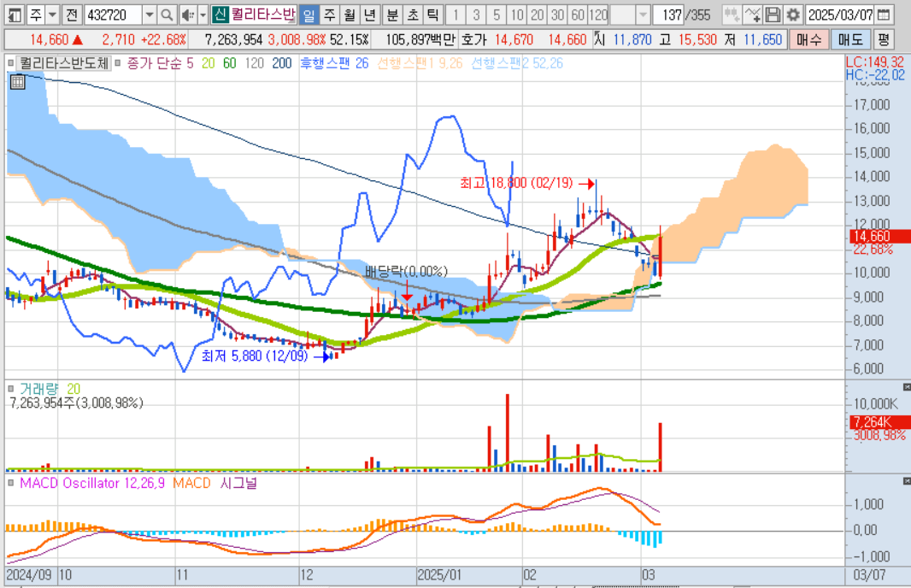This screenshot has width=911, height=588.
Task: Click the bar count field showing 137
Action: click(669, 15)
